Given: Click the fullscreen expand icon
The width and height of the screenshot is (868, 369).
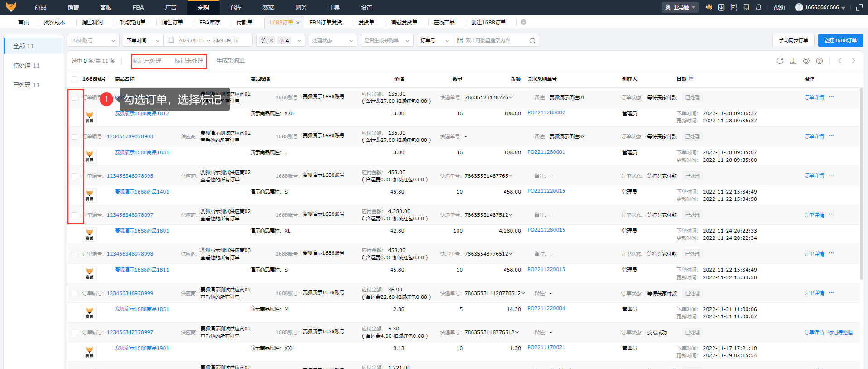Looking at the screenshot, I should pos(859,7).
